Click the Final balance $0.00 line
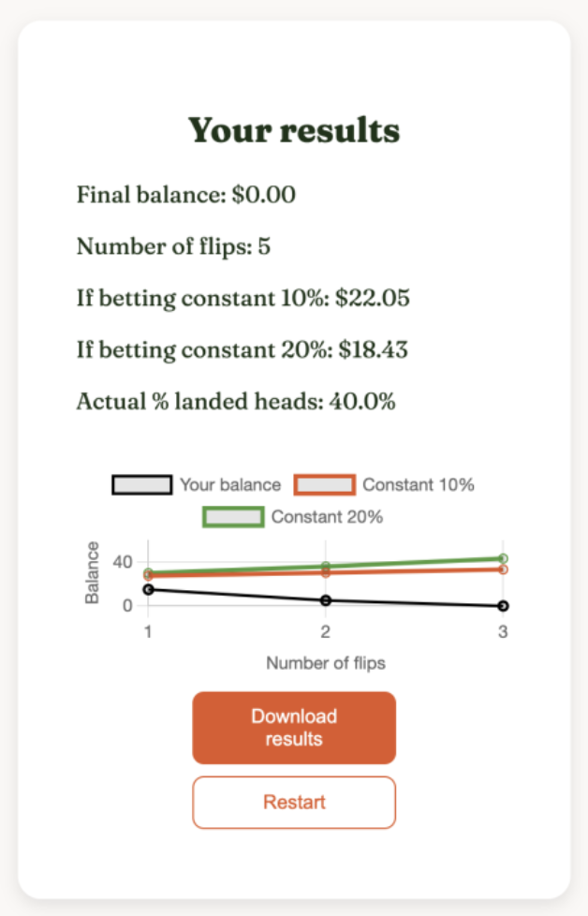This screenshot has height=916, width=588. tap(186, 196)
